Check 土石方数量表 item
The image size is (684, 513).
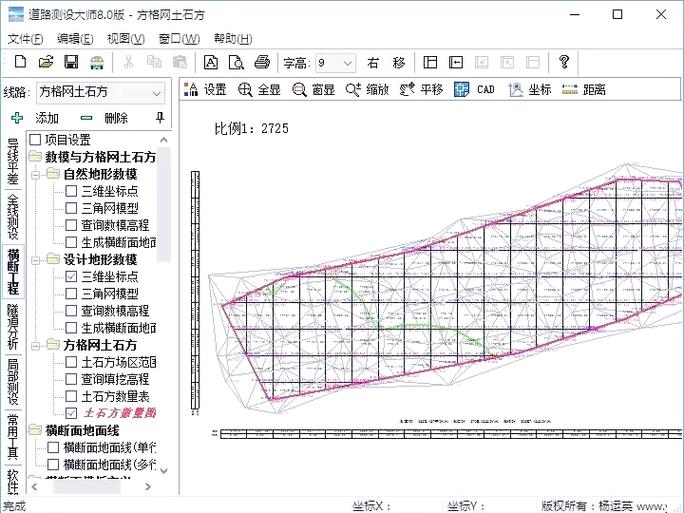(71, 396)
